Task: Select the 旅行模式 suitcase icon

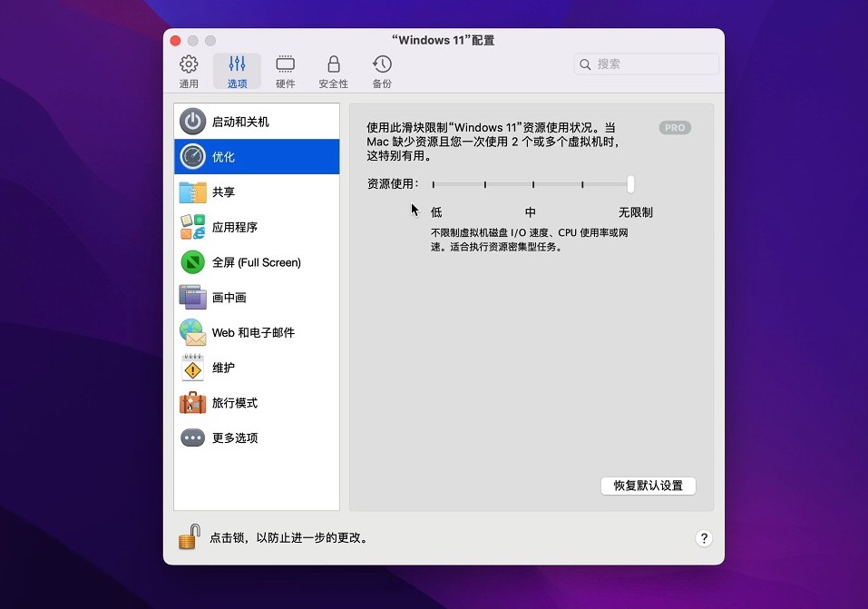Action: tap(192, 403)
